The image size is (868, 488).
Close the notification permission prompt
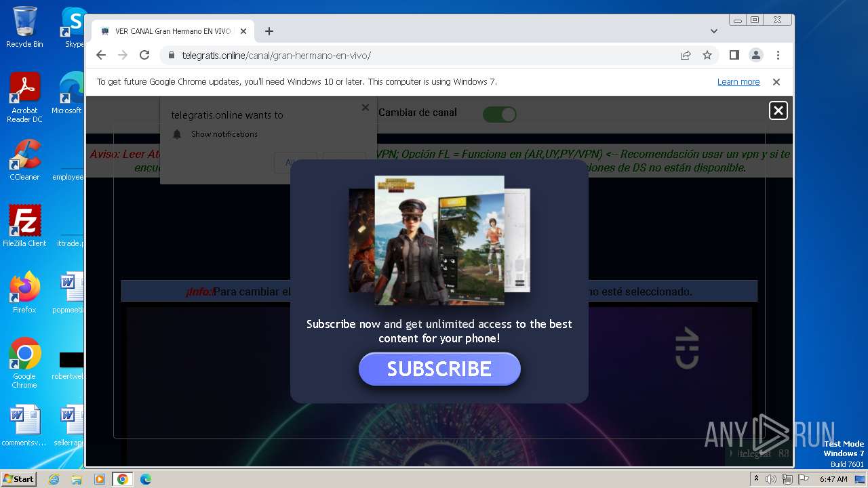[x=366, y=107]
